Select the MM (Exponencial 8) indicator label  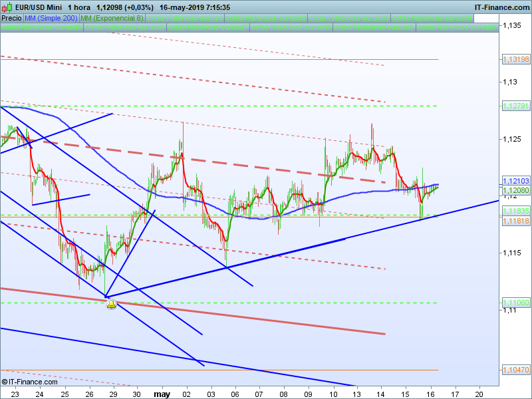point(112,18)
